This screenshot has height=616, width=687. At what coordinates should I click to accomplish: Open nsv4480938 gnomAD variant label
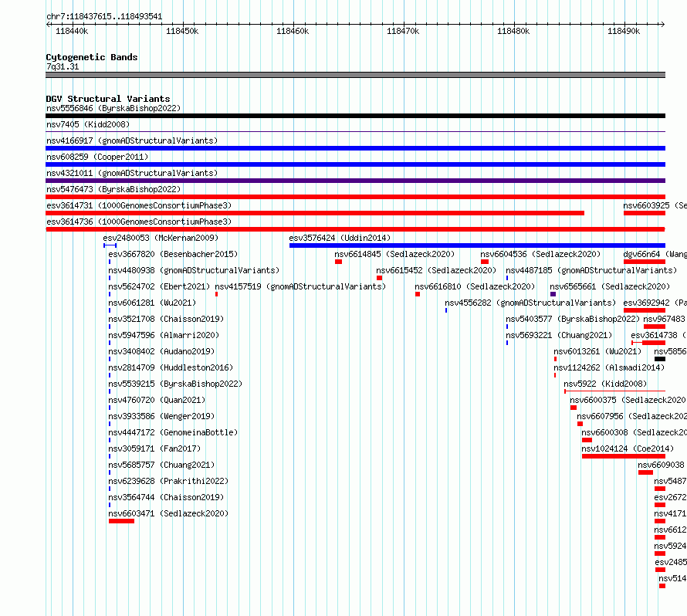[x=194, y=270]
